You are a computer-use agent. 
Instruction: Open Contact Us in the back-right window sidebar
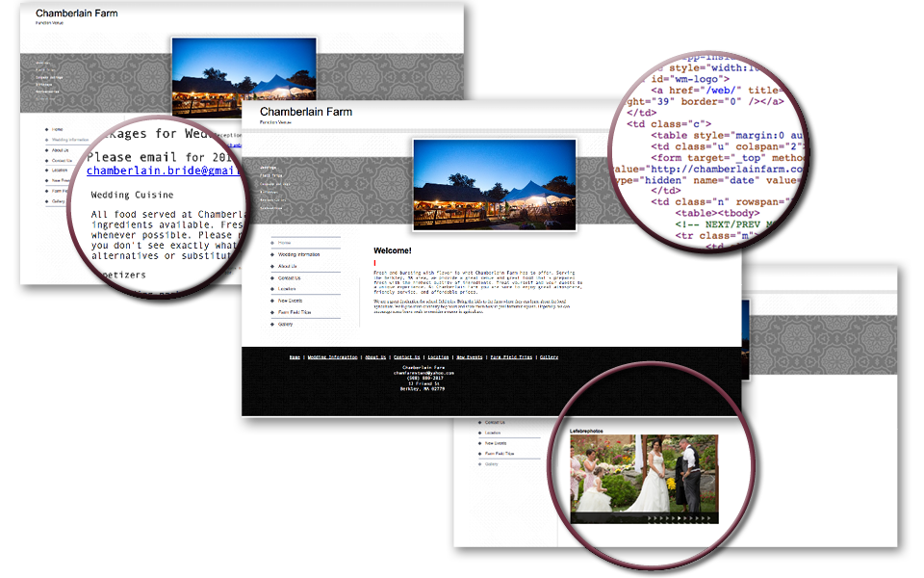coord(495,422)
